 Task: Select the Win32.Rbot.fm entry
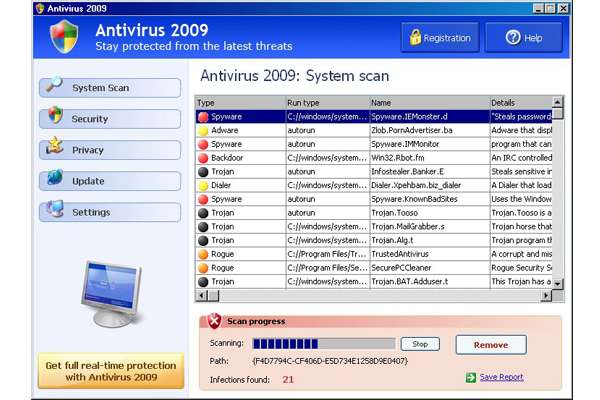(398, 158)
